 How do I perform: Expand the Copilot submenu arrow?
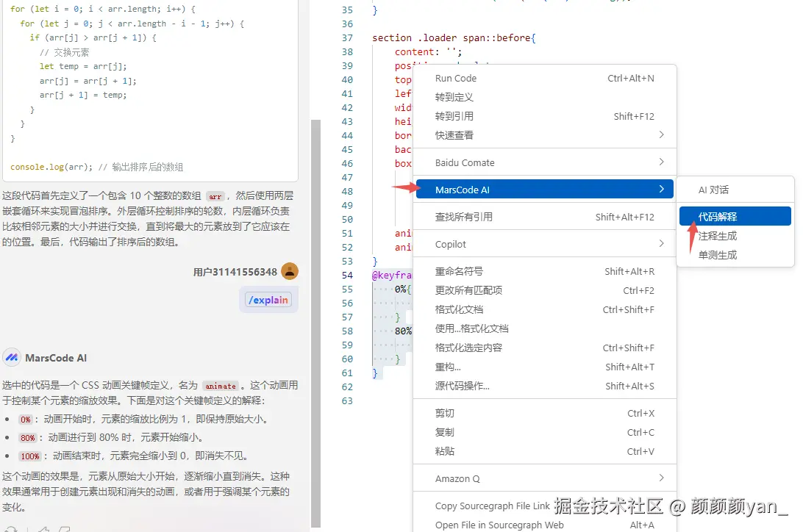tap(661, 243)
